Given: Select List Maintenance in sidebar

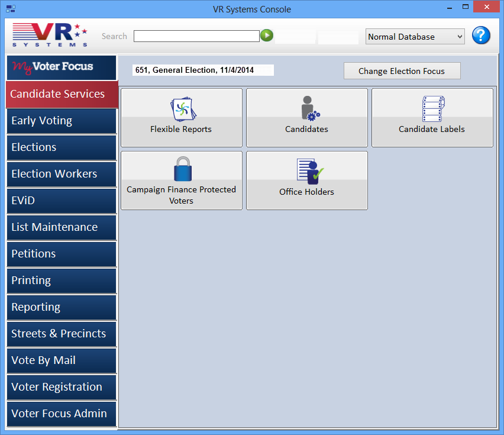Looking at the screenshot, I should [62, 228].
